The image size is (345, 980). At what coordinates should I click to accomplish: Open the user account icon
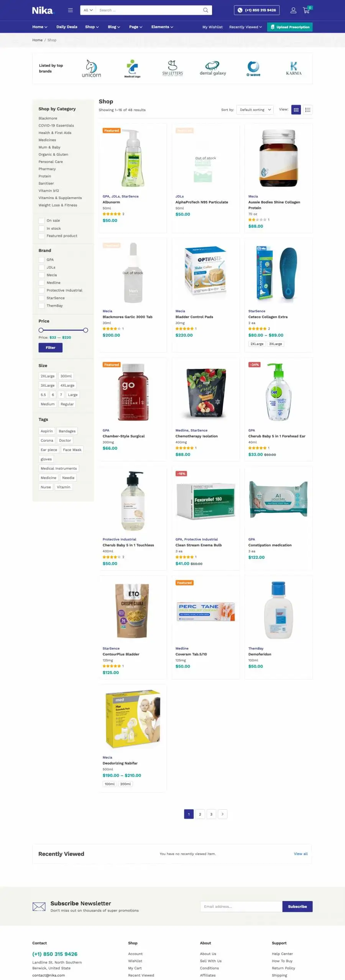click(293, 10)
